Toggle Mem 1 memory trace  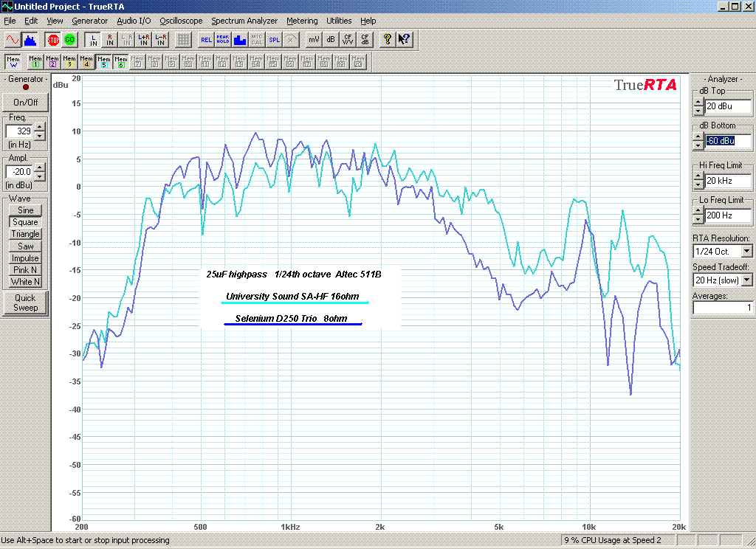(x=35, y=62)
